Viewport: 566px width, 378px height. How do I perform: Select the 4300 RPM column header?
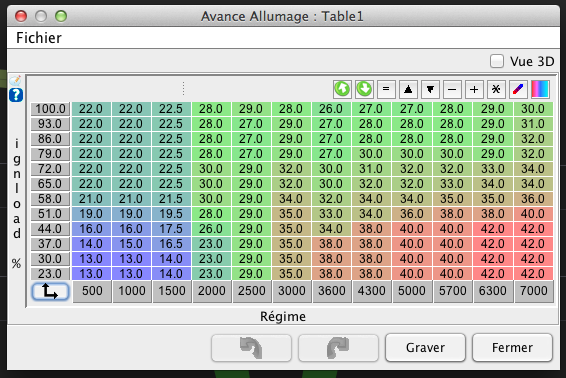[x=372, y=291]
